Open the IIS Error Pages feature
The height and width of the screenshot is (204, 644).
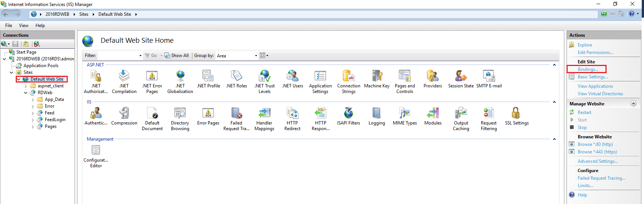[x=208, y=116]
